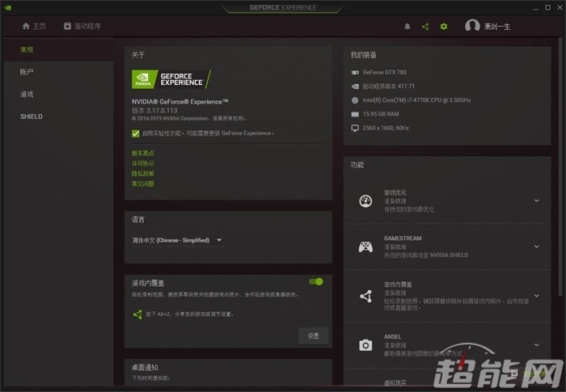
Task: Expand the ANSEL feature row
Action: click(x=537, y=345)
